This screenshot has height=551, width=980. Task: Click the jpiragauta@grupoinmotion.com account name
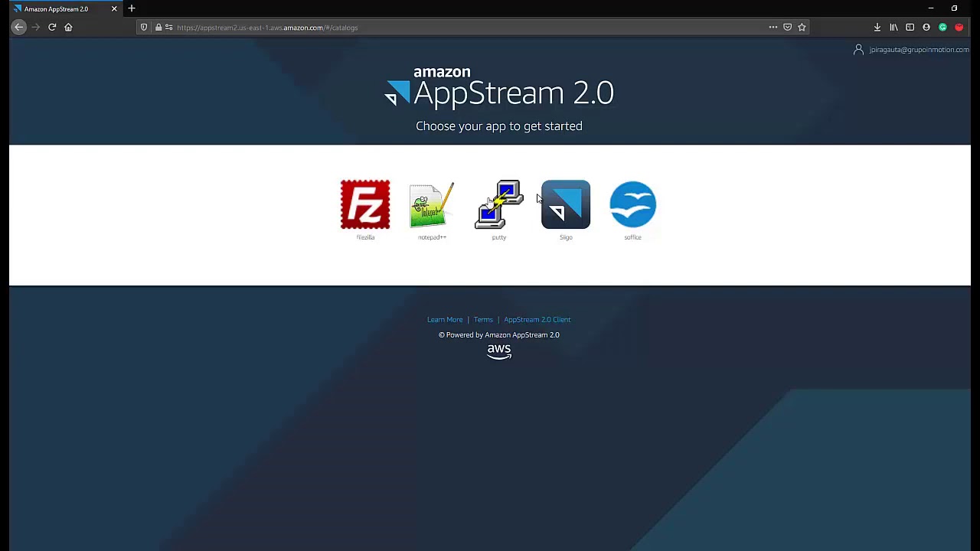click(x=919, y=50)
